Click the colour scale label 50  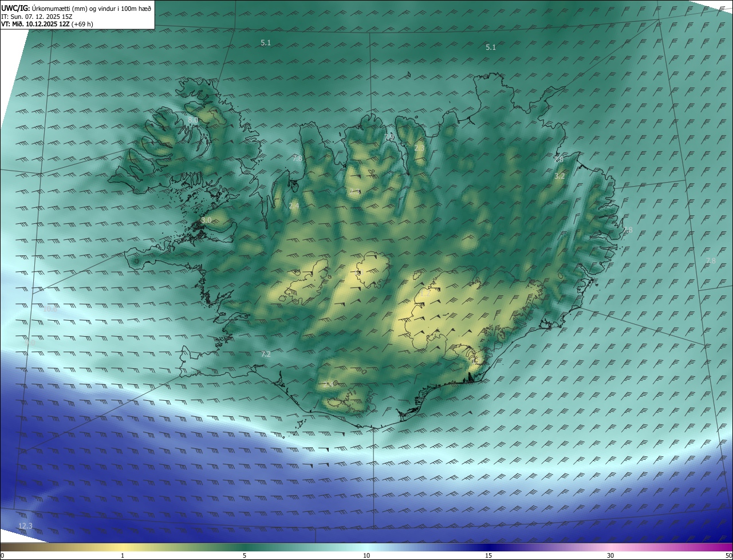pos(728,555)
